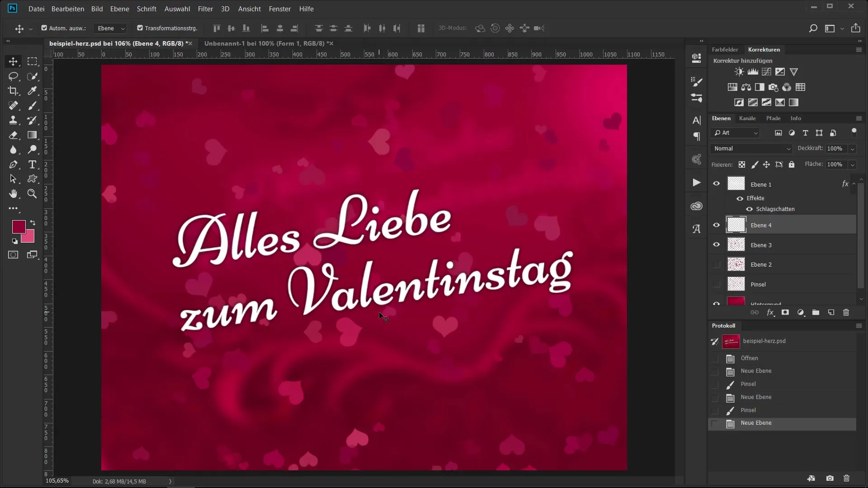Select the Spot Healing Brush tool
This screenshot has width=868, height=488.
tap(13, 106)
